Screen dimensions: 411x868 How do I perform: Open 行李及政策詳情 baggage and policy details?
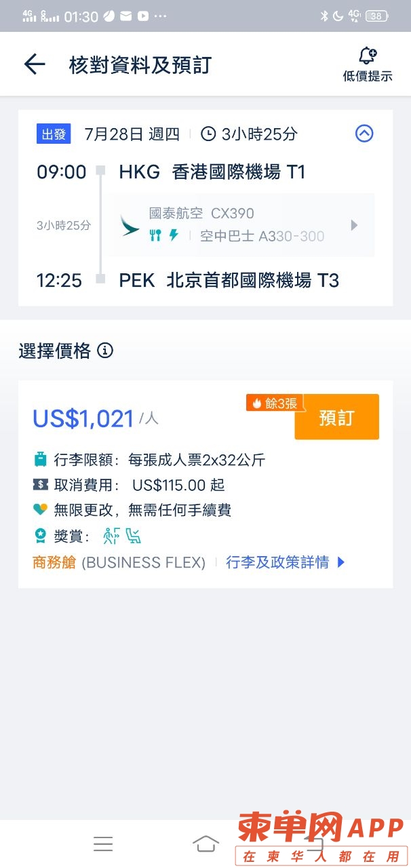[x=286, y=562]
